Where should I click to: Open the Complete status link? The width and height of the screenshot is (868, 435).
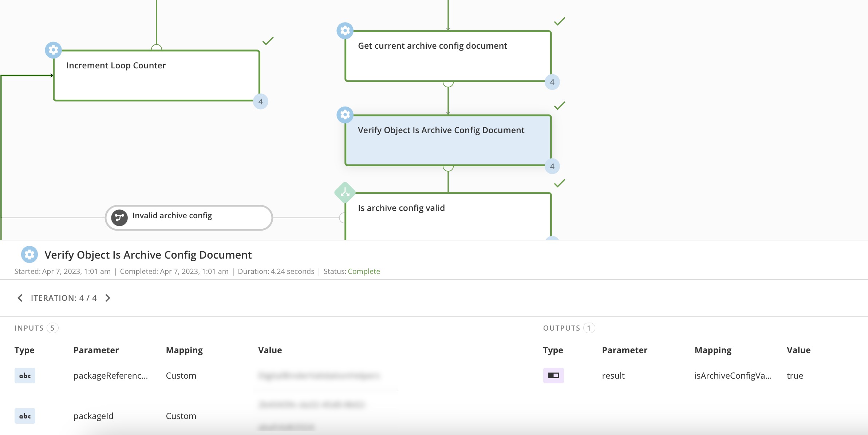point(364,271)
